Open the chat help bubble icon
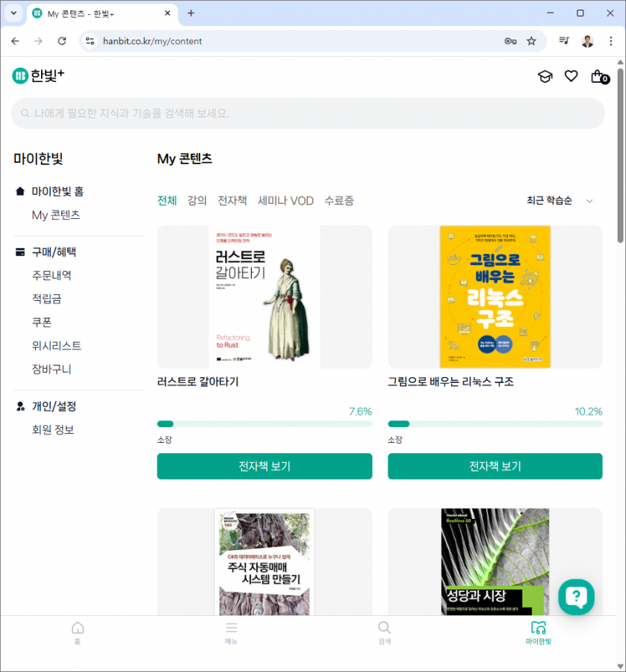 pos(576,597)
